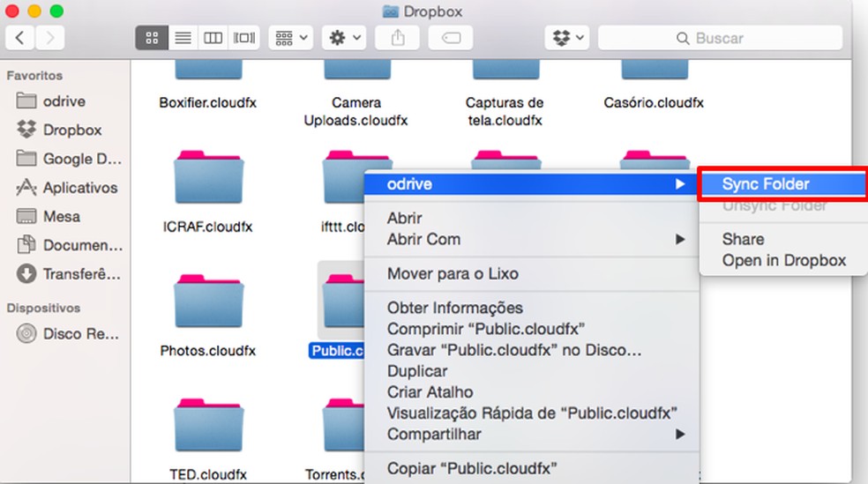868x484 pixels.
Task: Select the Photos.cloudfx folder icon
Action: point(208,301)
